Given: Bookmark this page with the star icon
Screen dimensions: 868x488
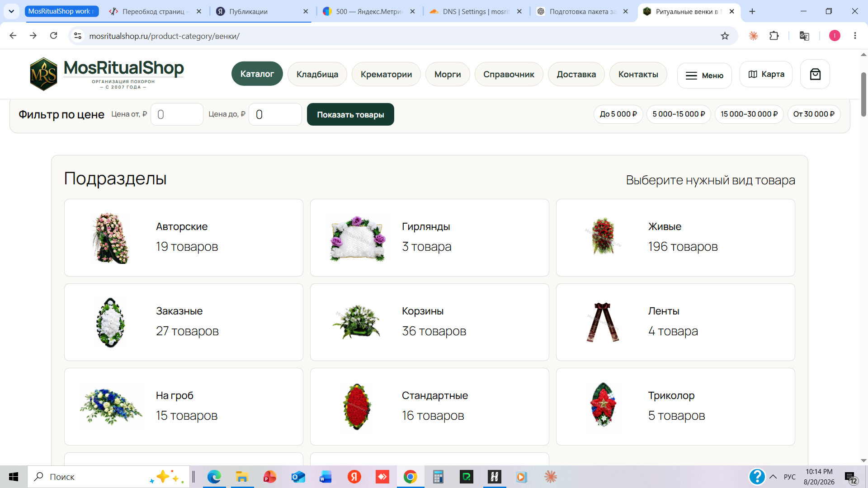Looking at the screenshot, I should click(725, 36).
